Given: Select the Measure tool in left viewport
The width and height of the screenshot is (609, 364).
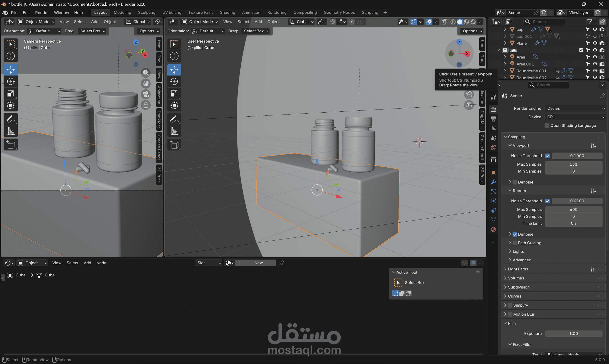Looking at the screenshot, I should click(x=10, y=131).
